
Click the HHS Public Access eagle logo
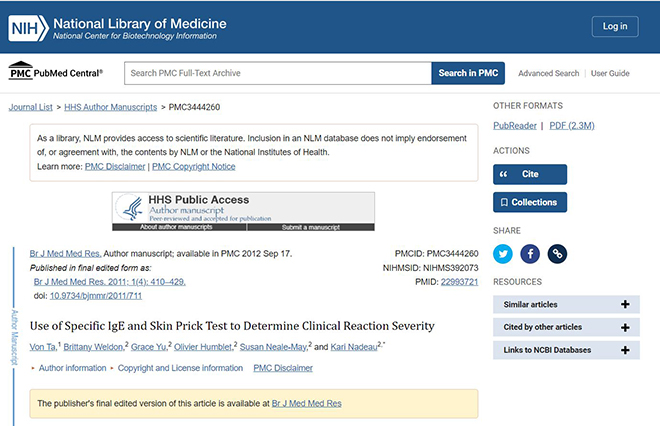[x=130, y=207]
